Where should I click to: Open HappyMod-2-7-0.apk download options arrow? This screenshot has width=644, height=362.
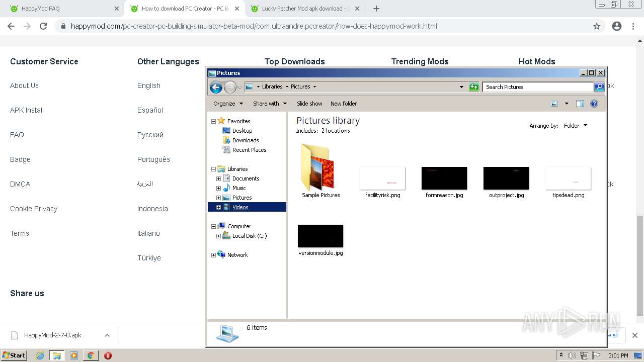coord(107,335)
